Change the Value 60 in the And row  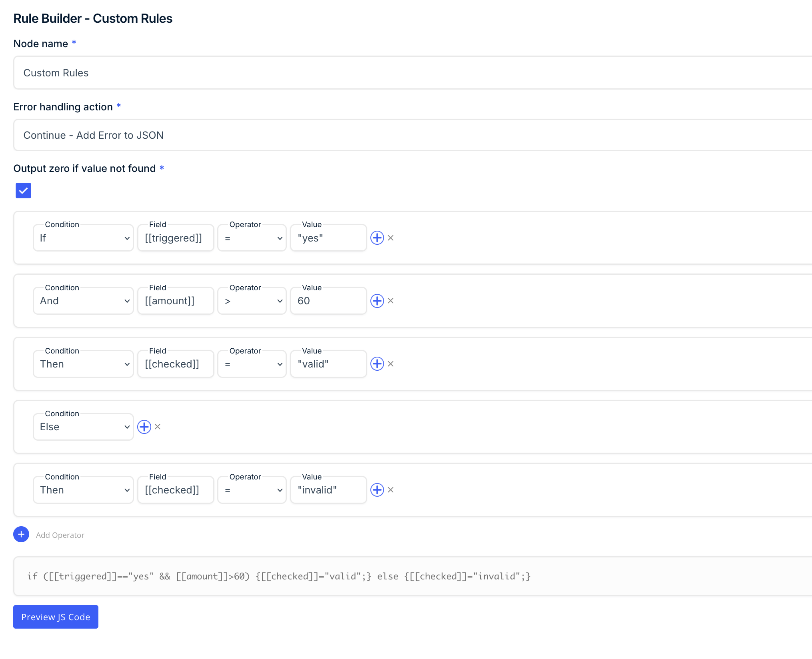tap(328, 301)
